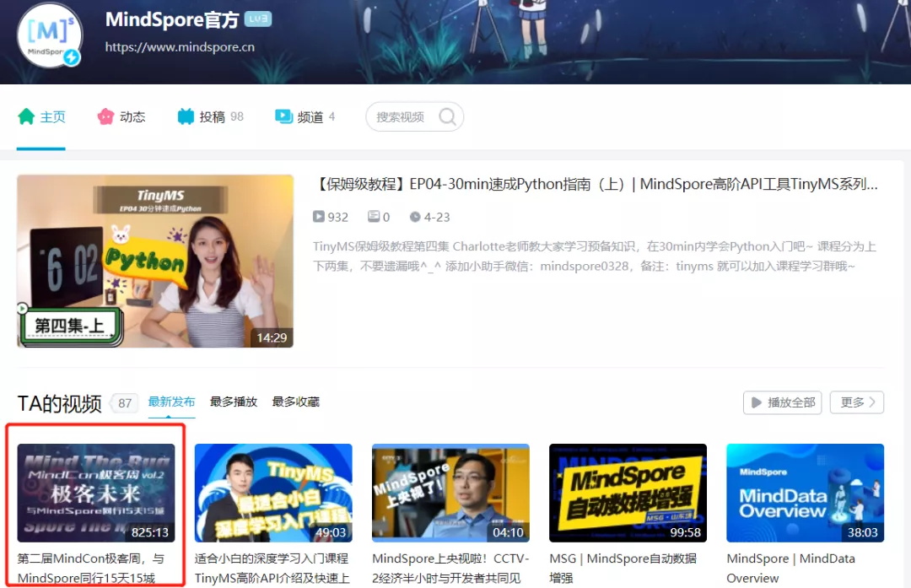Click the magnifier search icon
Viewport: 911px width, 588px height.
click(x=447, y=116)
